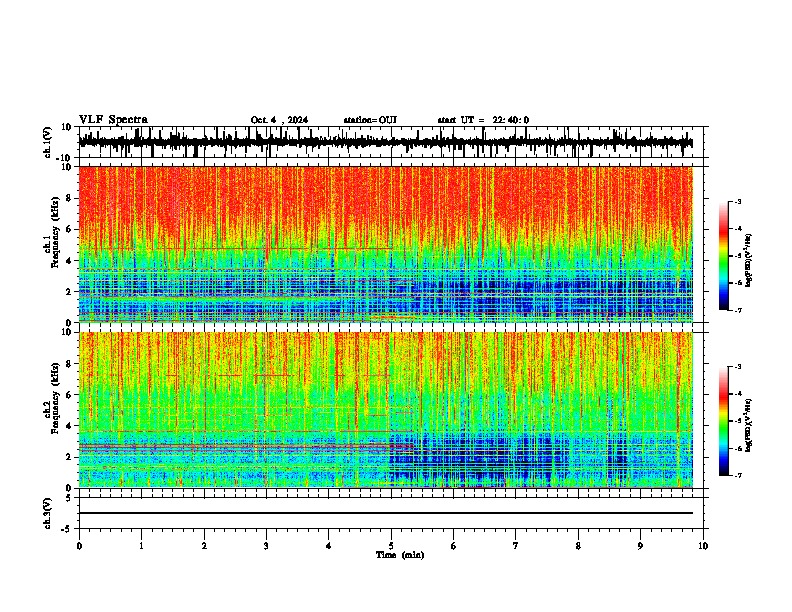Click inside the ch.1 spectrogram plot

(x=386, y=244)
